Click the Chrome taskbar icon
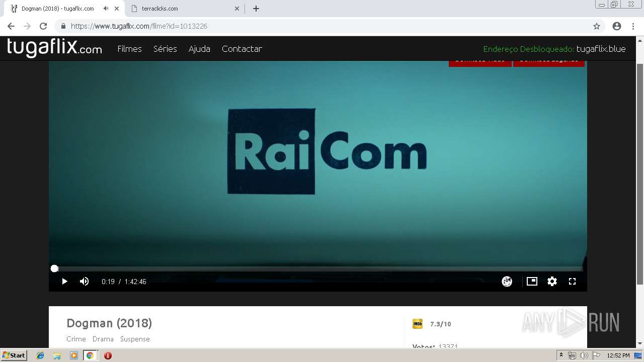Image resolution: width=644 pixels, height=362 pixels. pyautogui.click(x=90, y=355)
